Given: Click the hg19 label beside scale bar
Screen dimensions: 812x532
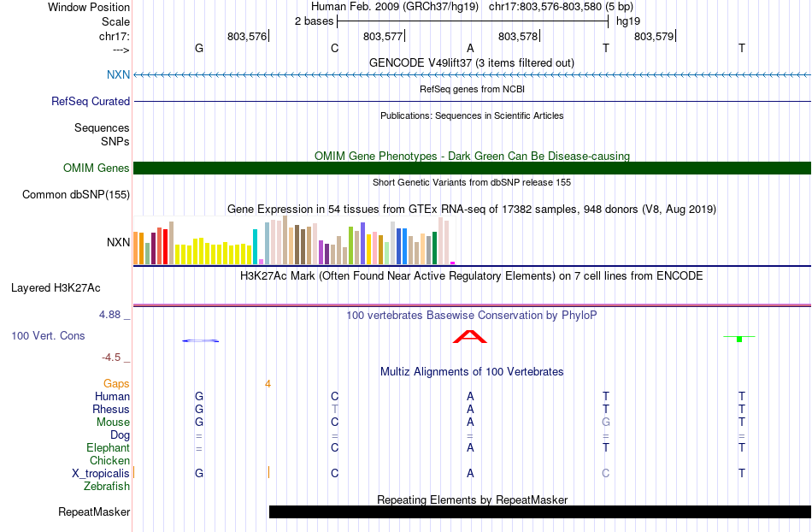Looking at the screenshot, I should (628, 21).
